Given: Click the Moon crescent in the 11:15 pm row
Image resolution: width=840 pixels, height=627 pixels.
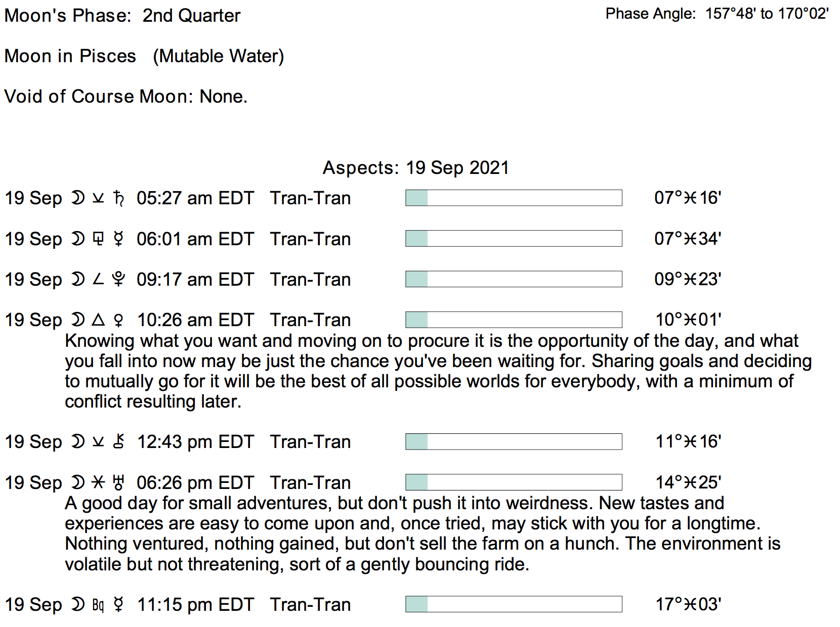Looking at the screenshot, I should 77,604.
